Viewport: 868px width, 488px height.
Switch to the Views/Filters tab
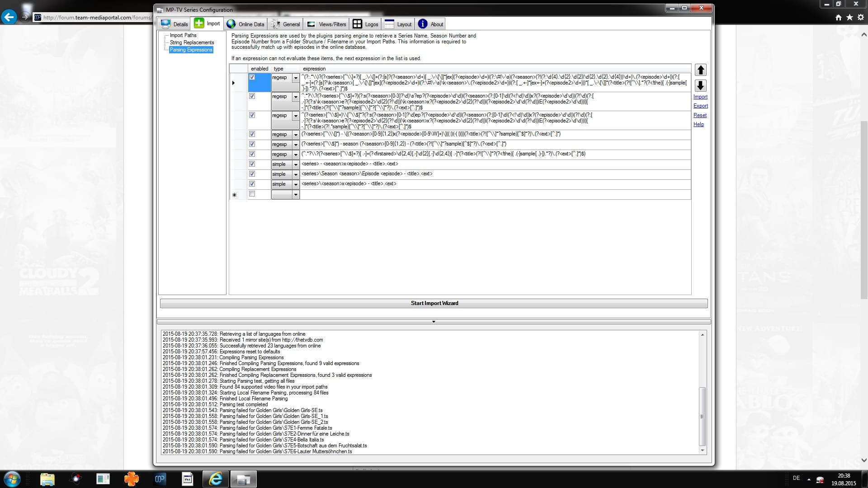(x=327, y=24)
